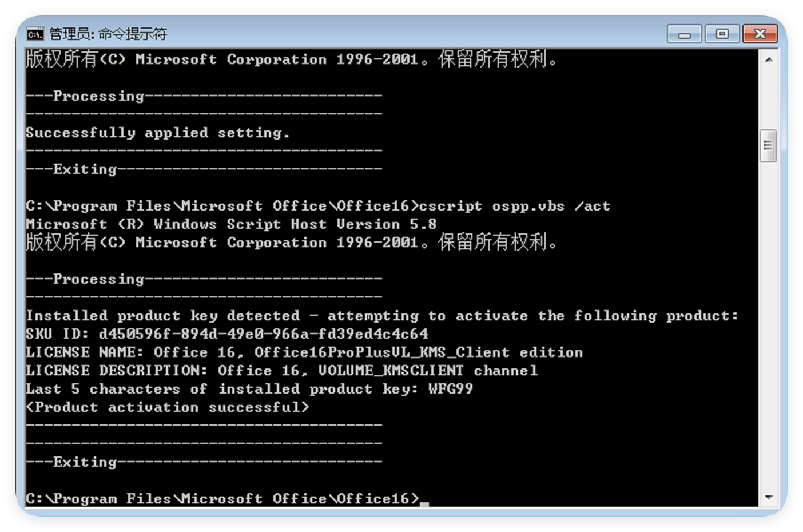The image size is (803, 532).
Task: Click the scrollbar track above the thumb
Action: [768, 98]
